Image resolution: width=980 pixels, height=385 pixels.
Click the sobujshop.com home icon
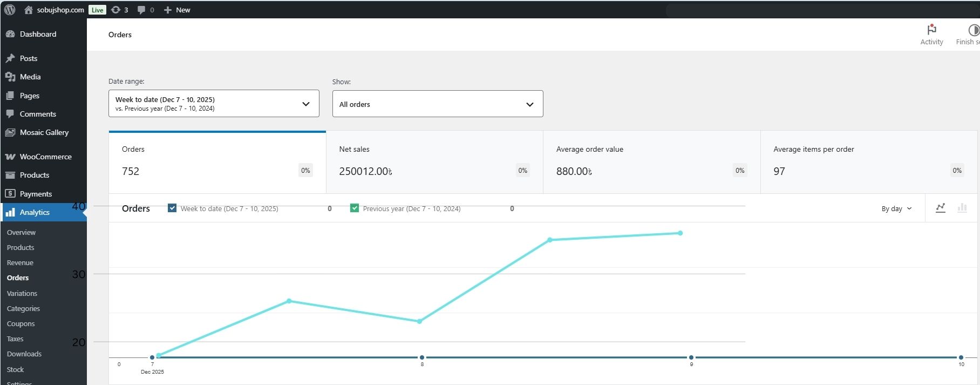tap(29, 10)
